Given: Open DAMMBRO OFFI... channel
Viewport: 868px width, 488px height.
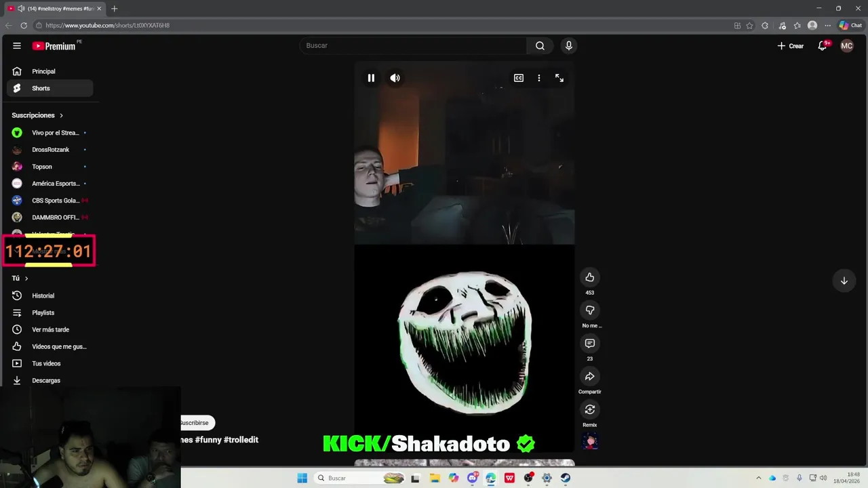Looking at the screenshot, I should 50,218.
